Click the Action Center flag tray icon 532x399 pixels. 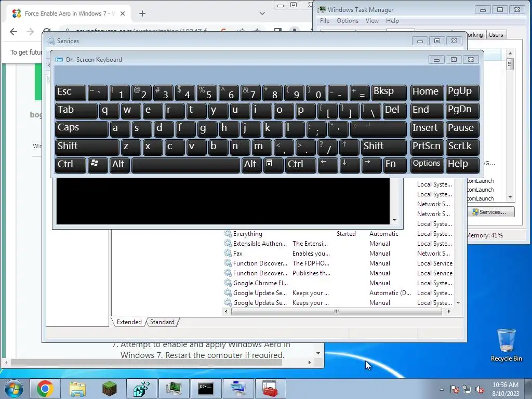click(455, 390)
